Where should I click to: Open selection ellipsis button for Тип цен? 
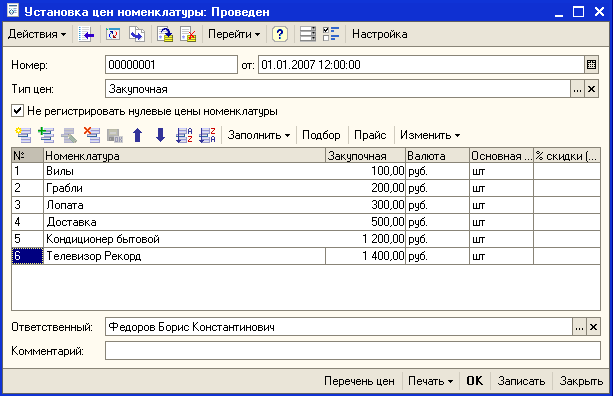577,89
